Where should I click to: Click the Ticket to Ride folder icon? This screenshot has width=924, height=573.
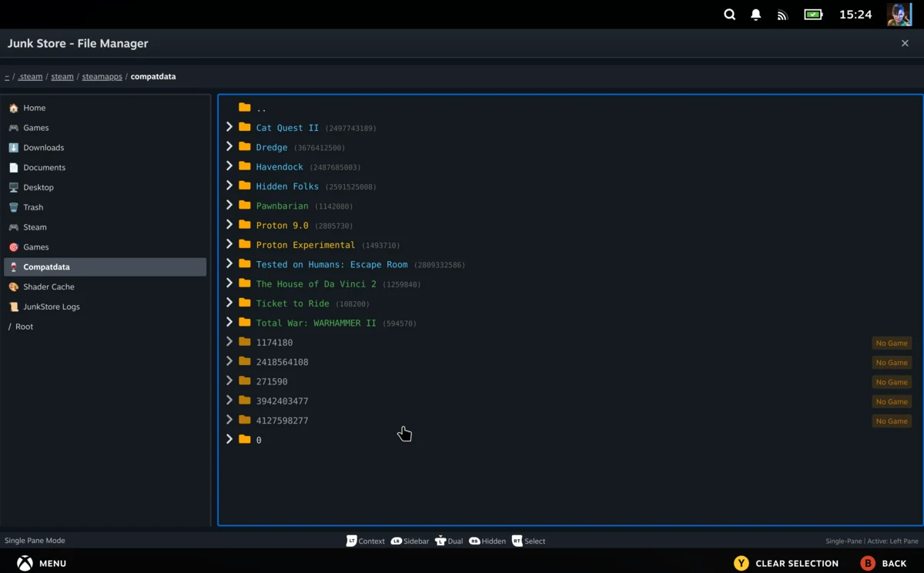pyautogui.click(x=245, y=303)
